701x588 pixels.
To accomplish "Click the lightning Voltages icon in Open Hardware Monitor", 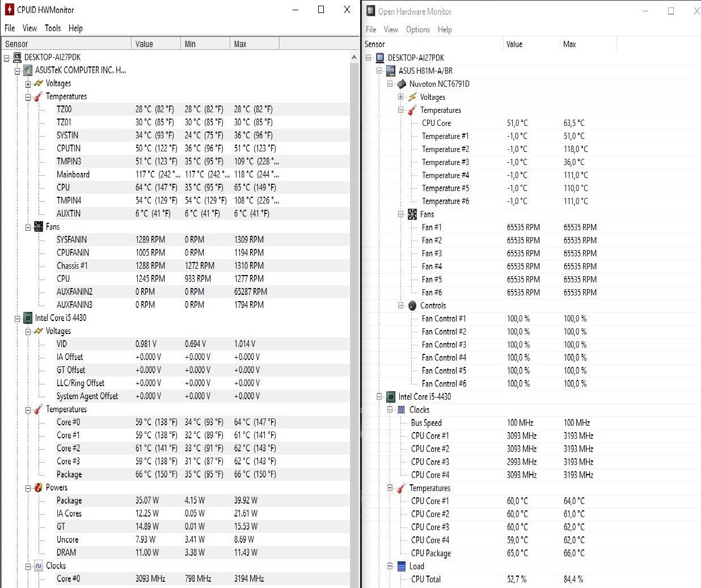I will [412, 97].
